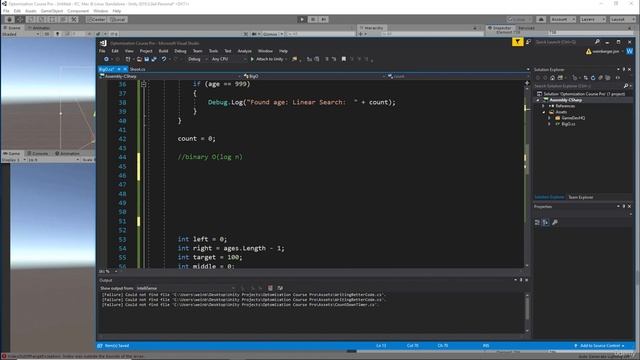
Task: Open Visual Studio Debug menu
Action: click(x=180, y=51)
